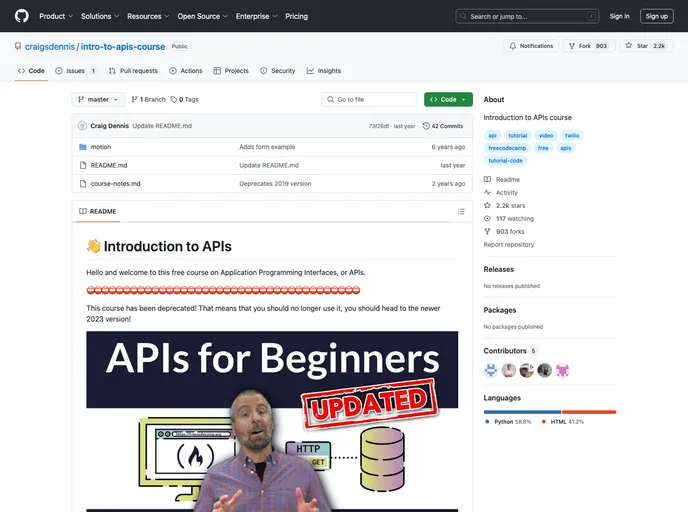
Task: Open the craigsdennis user profile link
Action: [50, 47]
